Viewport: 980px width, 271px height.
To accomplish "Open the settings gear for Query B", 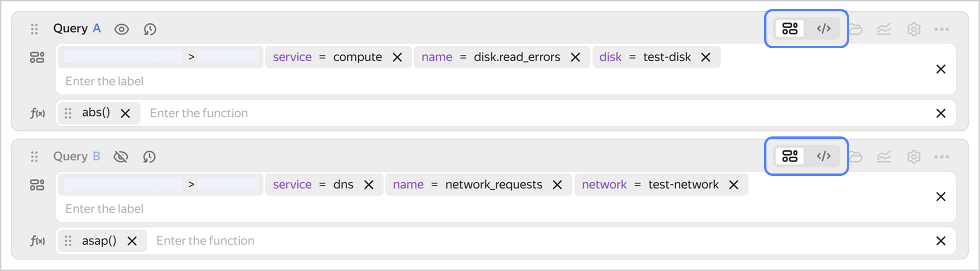I will point(913,157).
